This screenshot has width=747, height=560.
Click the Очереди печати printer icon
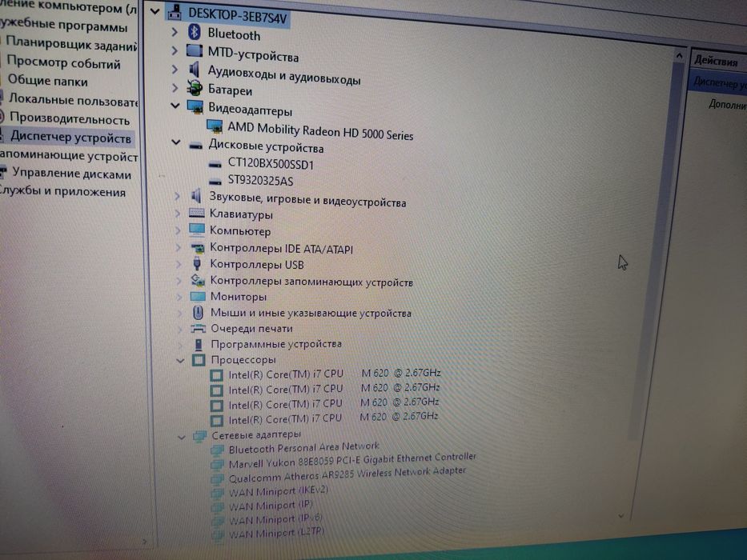[x=199, y=329]
